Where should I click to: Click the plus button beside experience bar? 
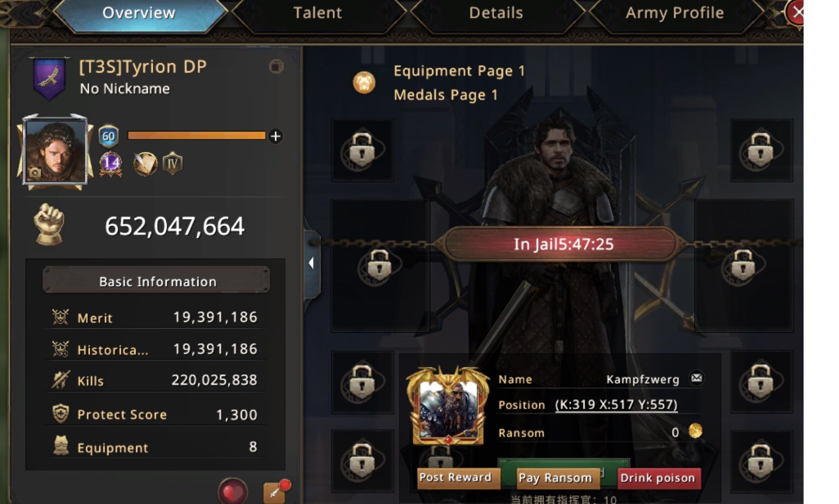pyautogui.click(x=276, y=136)
